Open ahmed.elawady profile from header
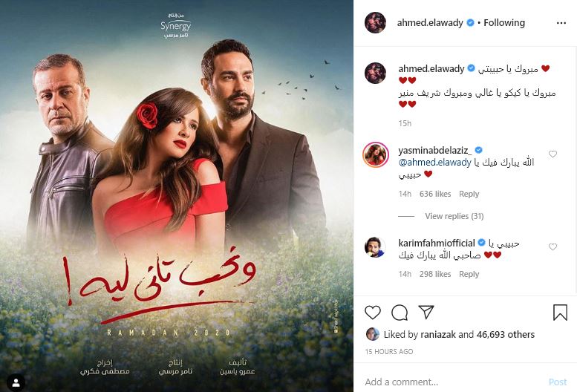The width and height of the screenshot is (577, 392). [430, 23]
